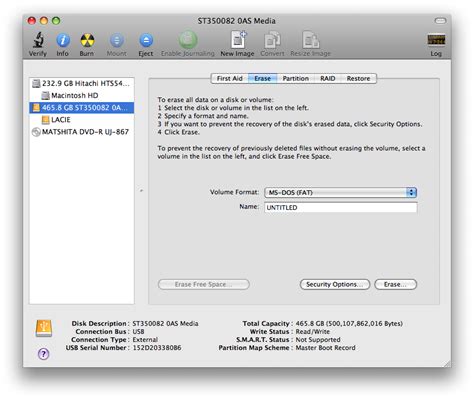Image resolution: width=474 pixels, height=399 pixels.
Task: Open the Info toolbar icon
Action: click(x=63, y=40)
